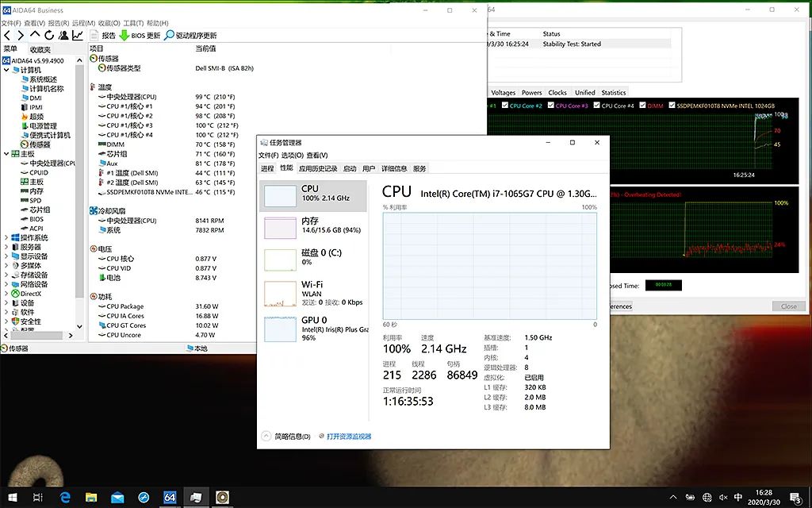812x508 pixels.
Task: Open the Windows Start menu
Action: pos(13,498)
